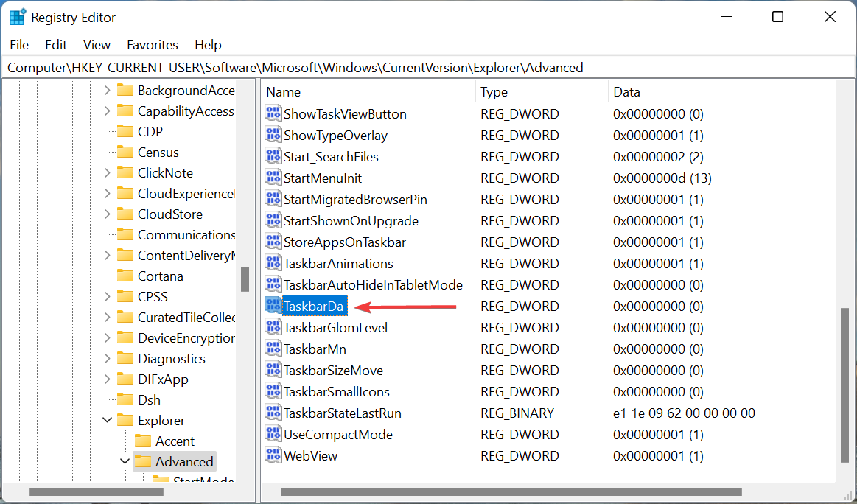Sort values by the Type column header
Viewport: 857px width, 504px height.
[x=542, y=92]
